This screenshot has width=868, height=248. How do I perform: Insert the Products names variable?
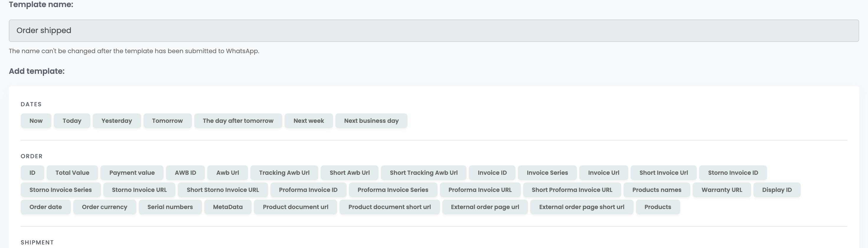pos(657,190)
